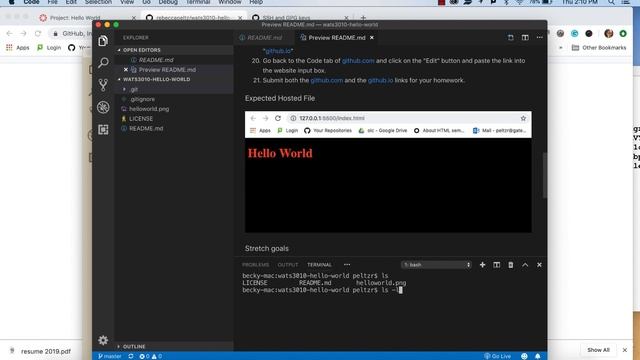Open the bash terminal selector dropdown
640x360 pixels.
tap(436, 265)
